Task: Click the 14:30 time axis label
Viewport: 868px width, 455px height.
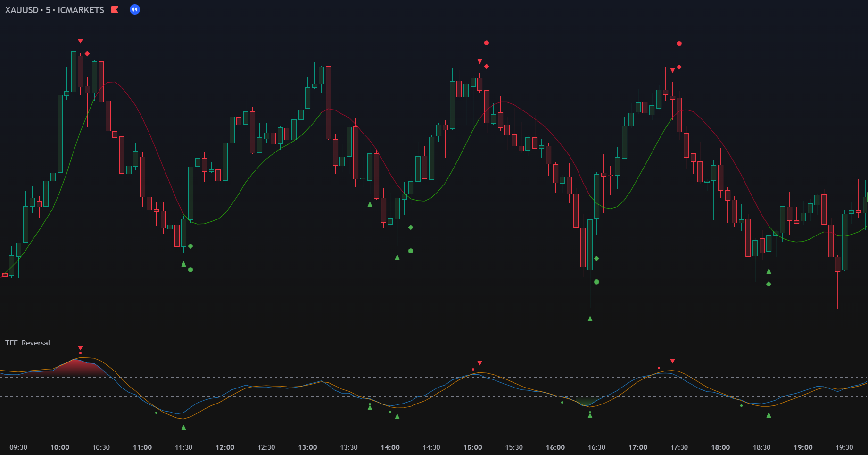Action: [x=431, y=447]
